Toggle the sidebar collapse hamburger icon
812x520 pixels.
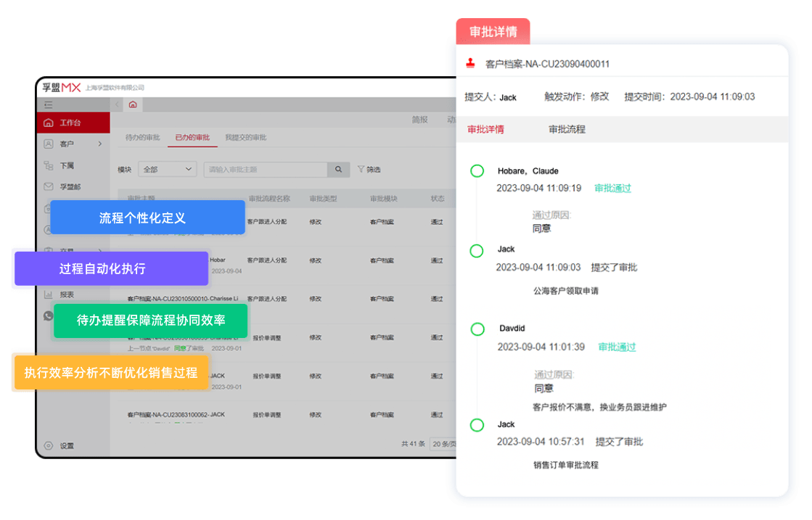click(49, 105)
